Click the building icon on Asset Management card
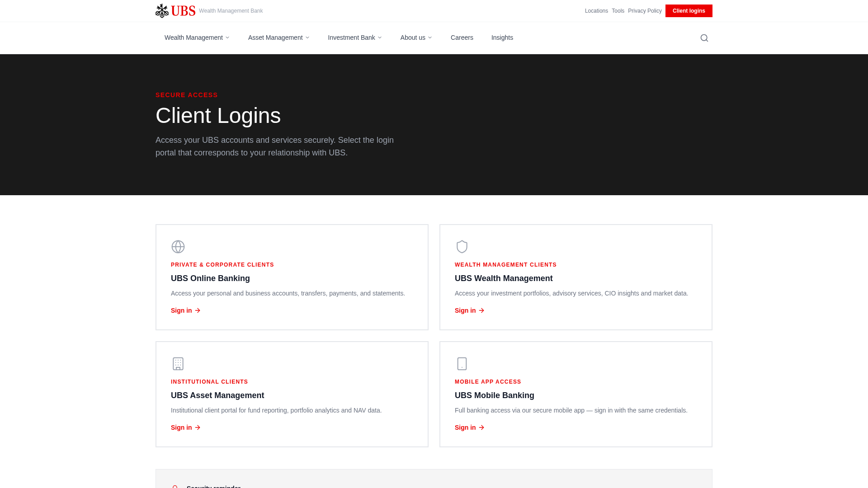Screen dimensions: 868x488 click(x=178, y=364)
